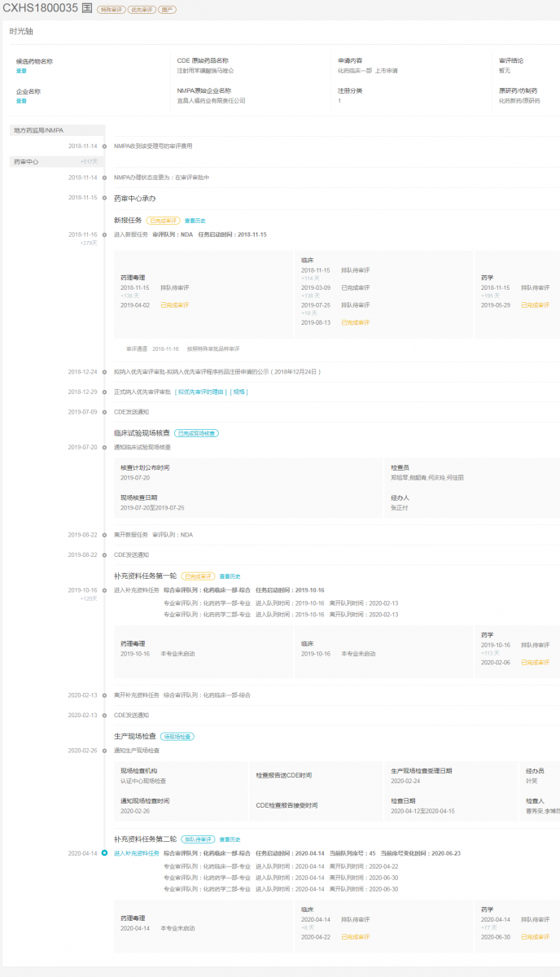Click the 药审中心承办 entry text
The width and height of the screenshot is (560, 977).
(x=134, y=198)
